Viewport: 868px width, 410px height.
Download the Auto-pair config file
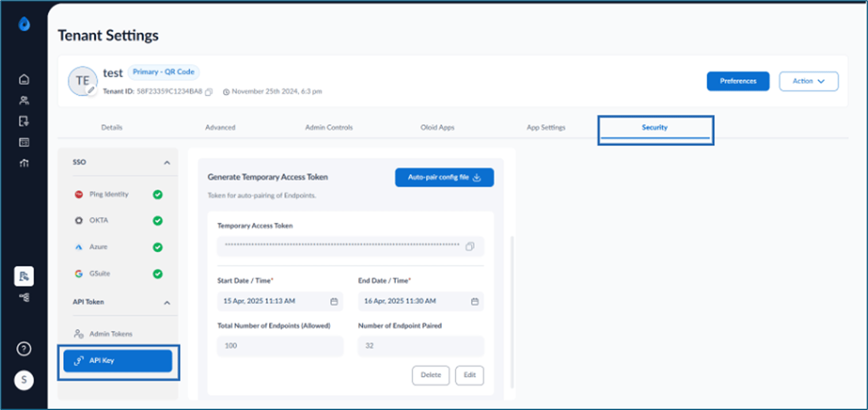pos(444,177)
